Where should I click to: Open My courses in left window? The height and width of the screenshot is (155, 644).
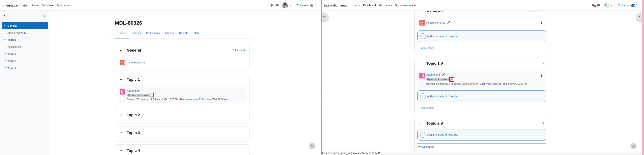[64, 5]
